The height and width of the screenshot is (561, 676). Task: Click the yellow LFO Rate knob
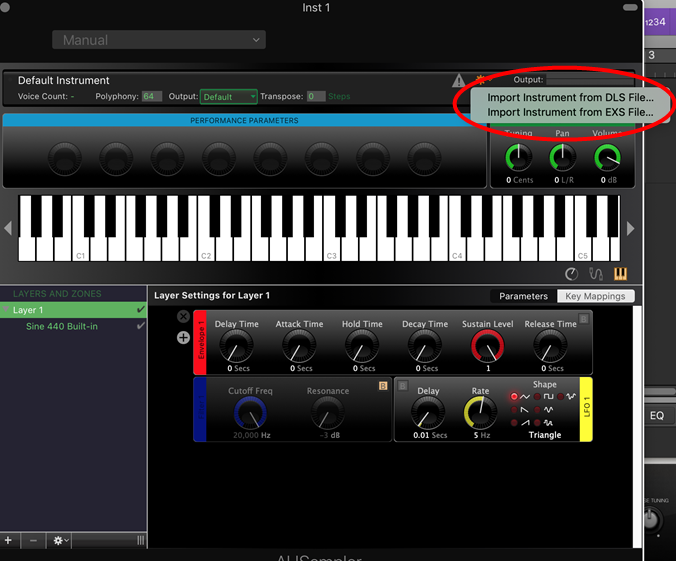[480, 413]
